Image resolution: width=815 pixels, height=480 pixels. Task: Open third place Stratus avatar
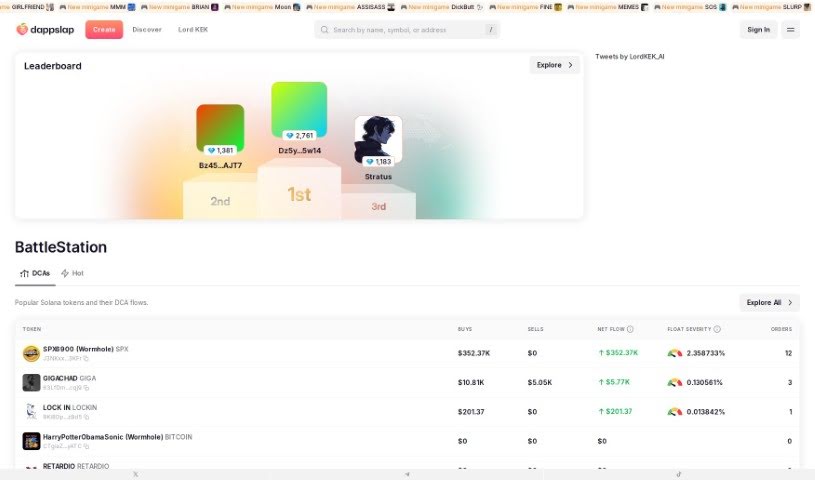(x=378, y=139)
